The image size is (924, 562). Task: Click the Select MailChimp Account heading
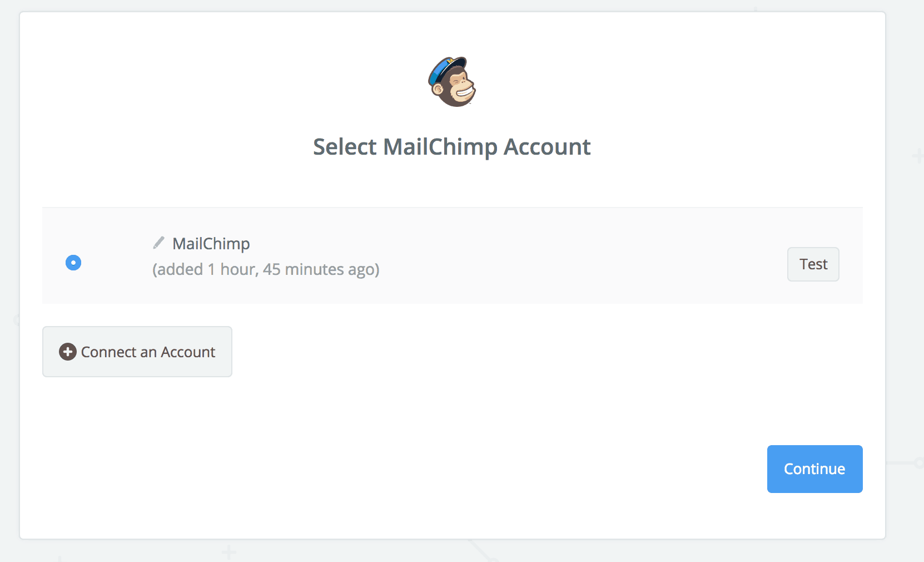(451, 147)
